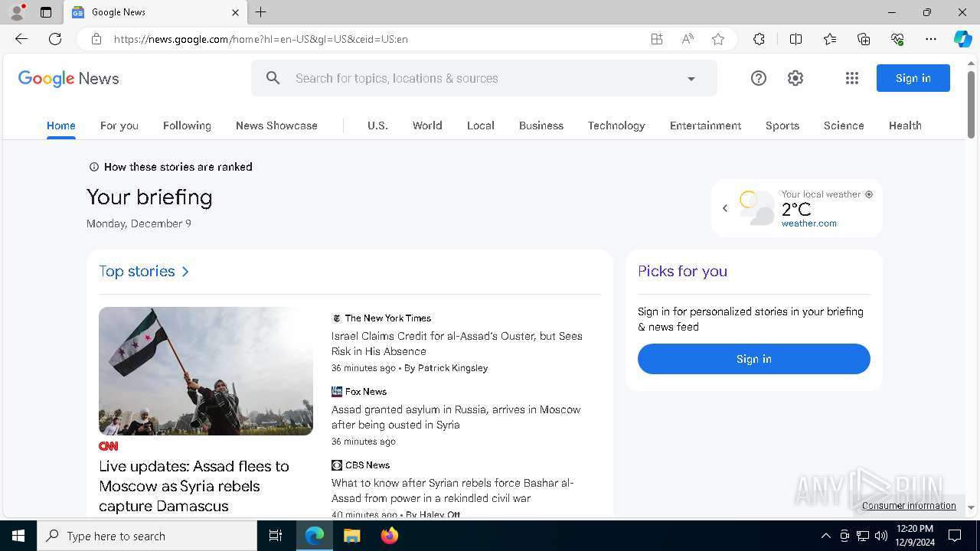View site information lock icon
This screenshot has width=980, height=551.
pos(96,39)
